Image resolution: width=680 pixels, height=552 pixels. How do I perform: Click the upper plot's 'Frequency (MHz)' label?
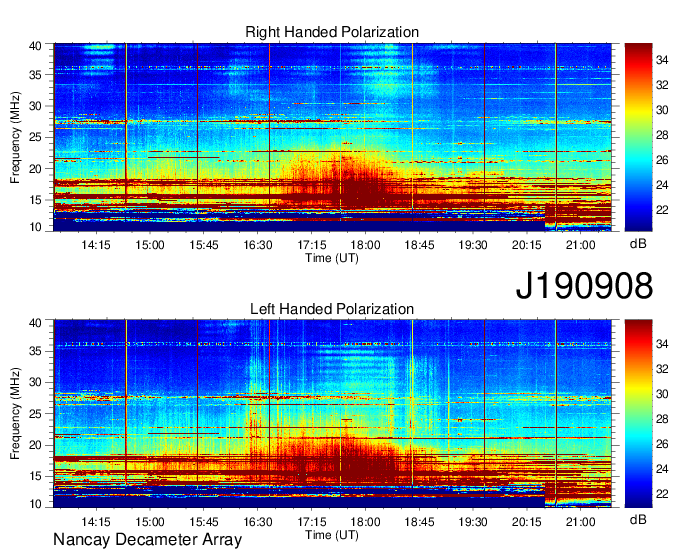click(15, 137)
